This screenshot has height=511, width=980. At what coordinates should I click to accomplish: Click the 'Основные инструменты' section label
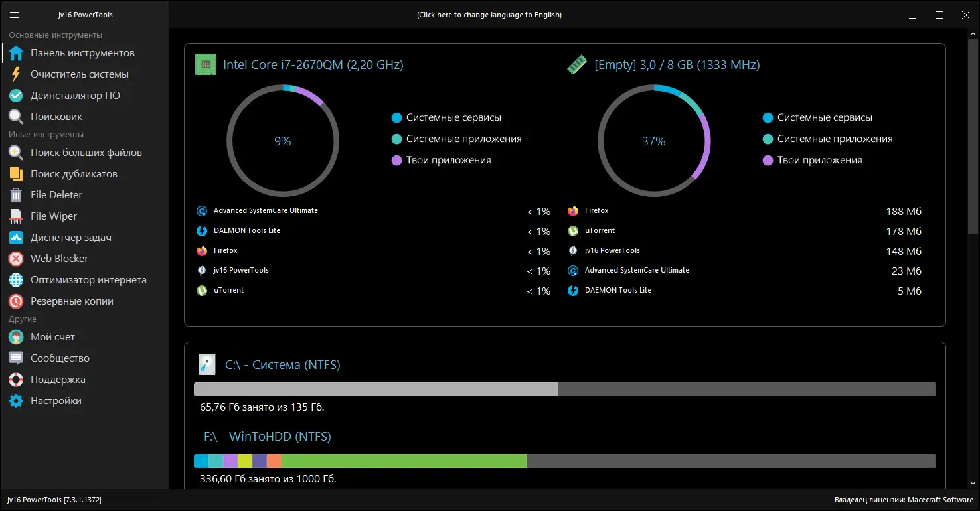[x=56, y=35]
